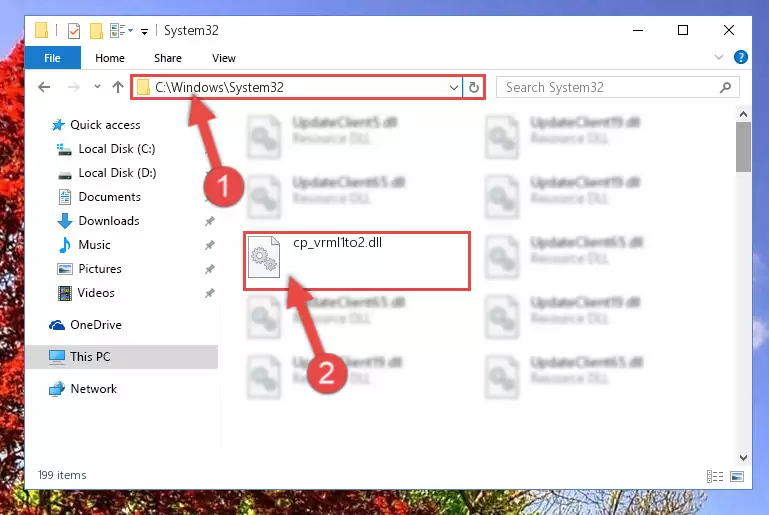
Task: Click the Downloads blue arrow icon
Action: coord(65,221)
